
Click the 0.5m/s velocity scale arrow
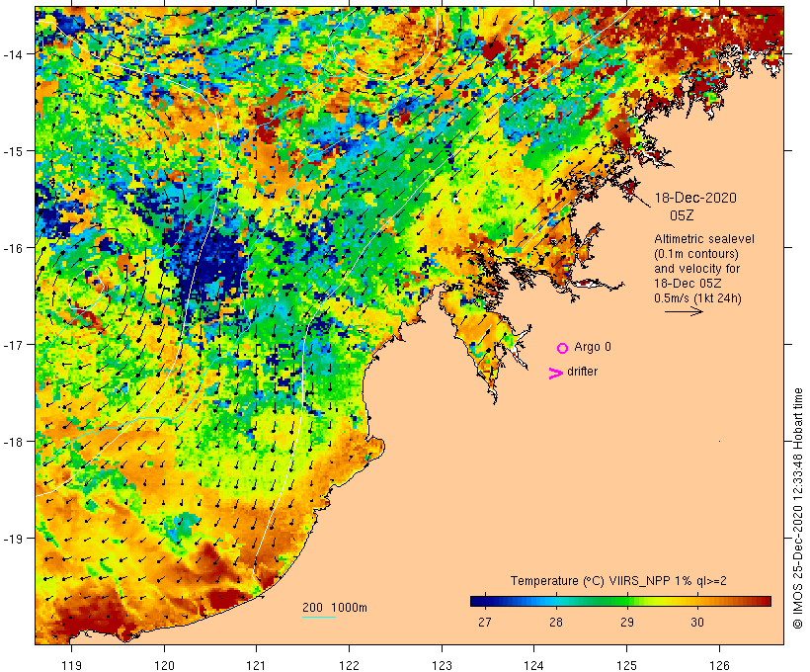point(684,311)
